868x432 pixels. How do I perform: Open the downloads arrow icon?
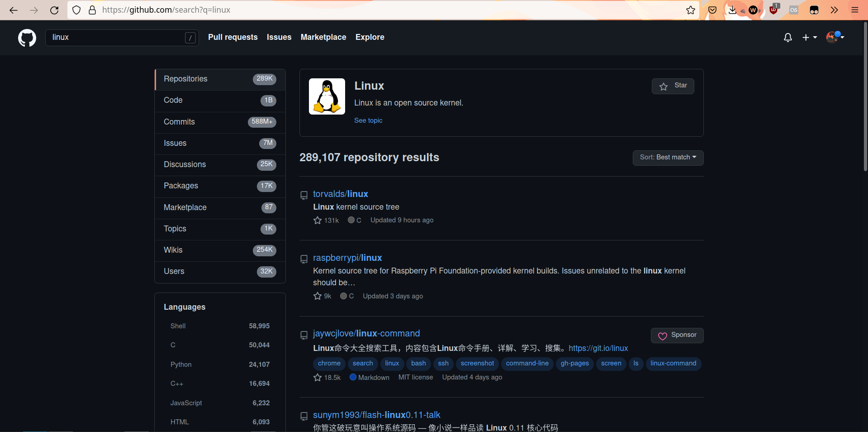pyautogui.click(x=732, y=10)
